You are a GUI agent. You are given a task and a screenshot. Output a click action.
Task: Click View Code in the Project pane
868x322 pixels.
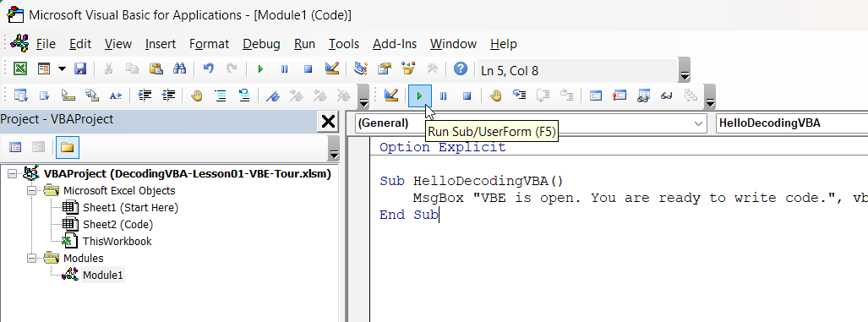click(15, 147)
